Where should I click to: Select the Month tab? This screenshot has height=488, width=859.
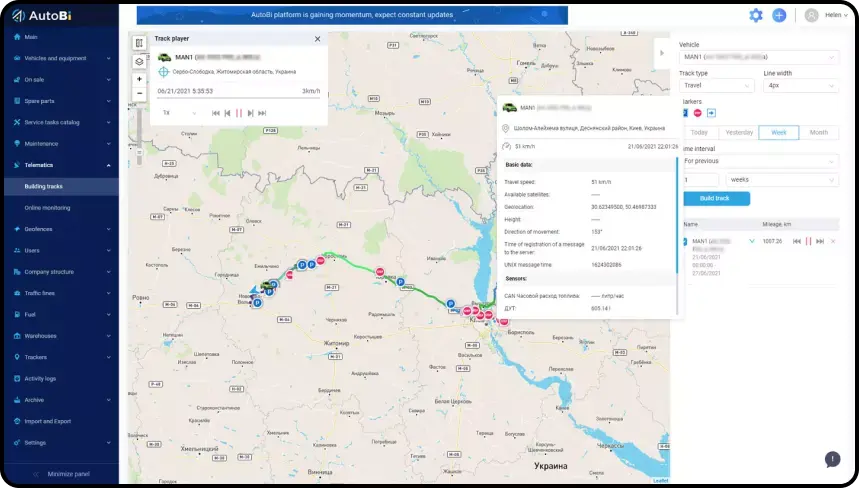pos(818,133)
